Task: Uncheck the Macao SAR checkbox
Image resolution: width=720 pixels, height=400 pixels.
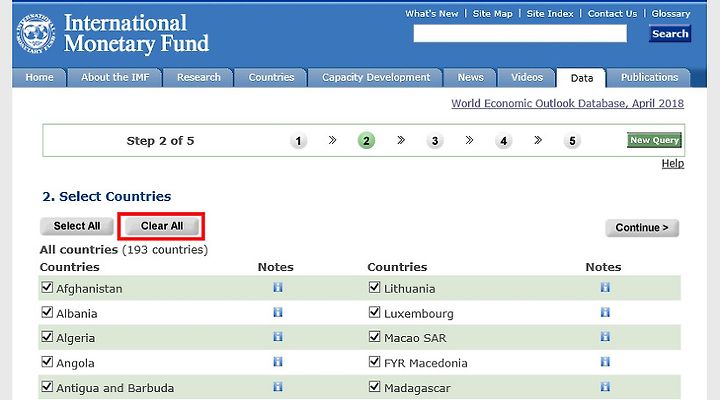Action: coord(374,337)
